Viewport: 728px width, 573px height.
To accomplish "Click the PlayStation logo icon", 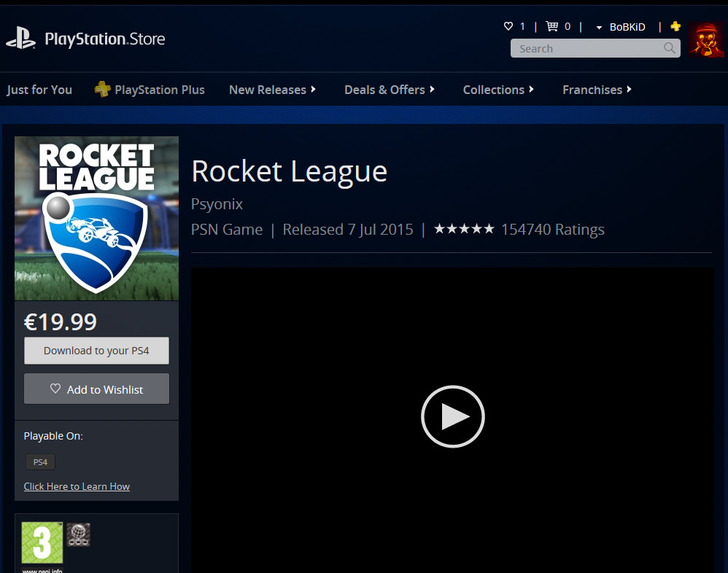I will coord(21,38).
